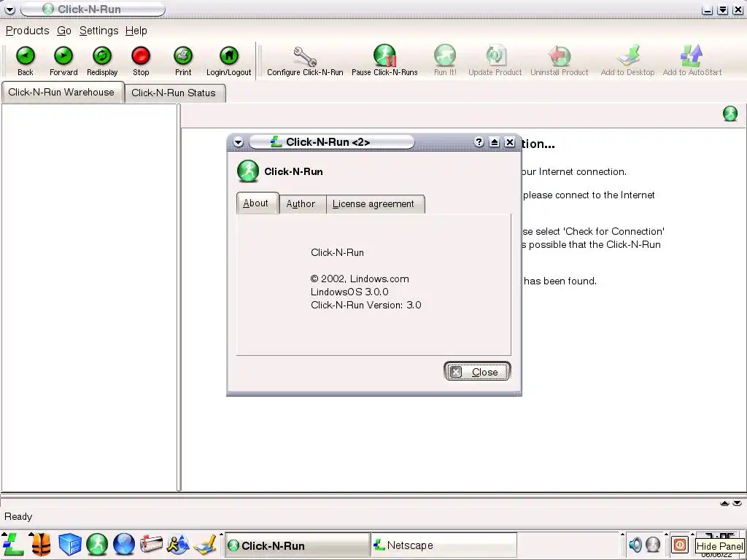Click the 'Click-N-Run Version: 3.0' text
The height and width of the screenshot is (560, 747).
click(366, 306)
